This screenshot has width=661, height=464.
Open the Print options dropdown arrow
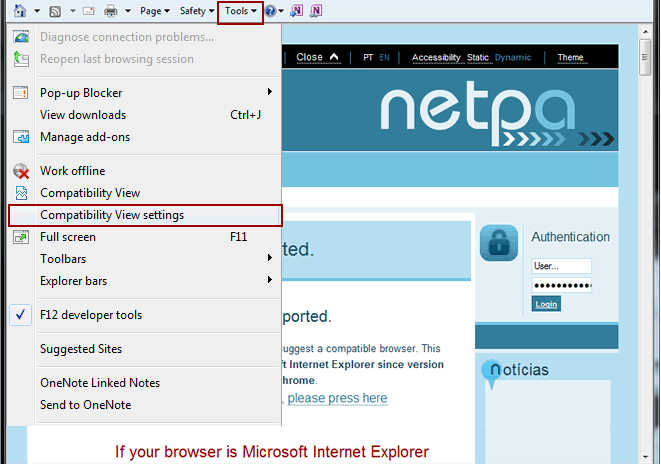(x=128, y=11)
